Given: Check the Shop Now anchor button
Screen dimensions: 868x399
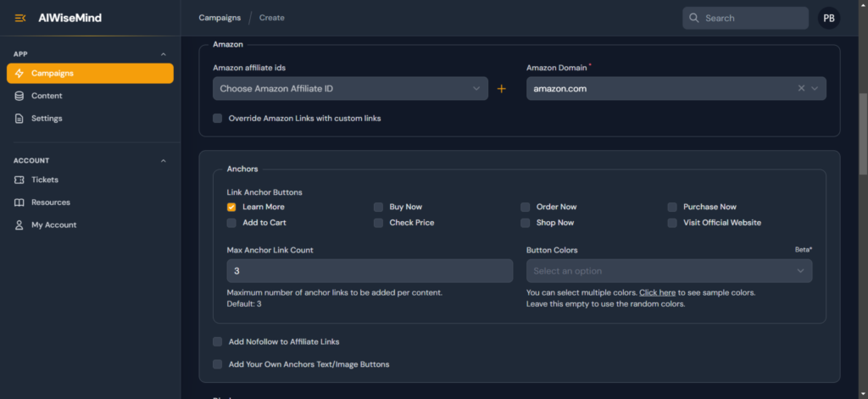Looking at the screenshot, I should tap(526, 223).
